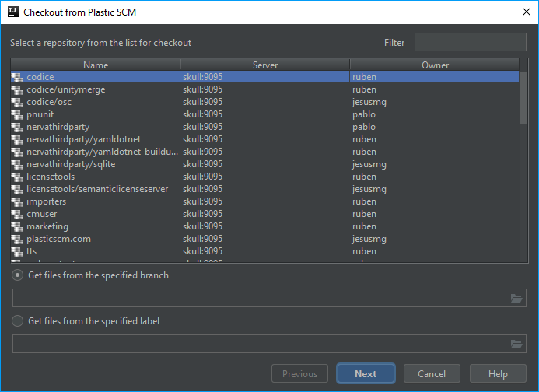Click owner ruben in marketing row
Viewport: 539px width, 392px height.
(364, 226)
